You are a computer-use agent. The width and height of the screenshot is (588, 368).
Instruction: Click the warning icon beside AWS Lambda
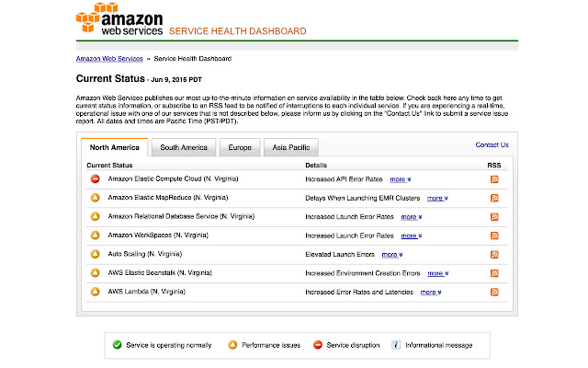(96, 292)
